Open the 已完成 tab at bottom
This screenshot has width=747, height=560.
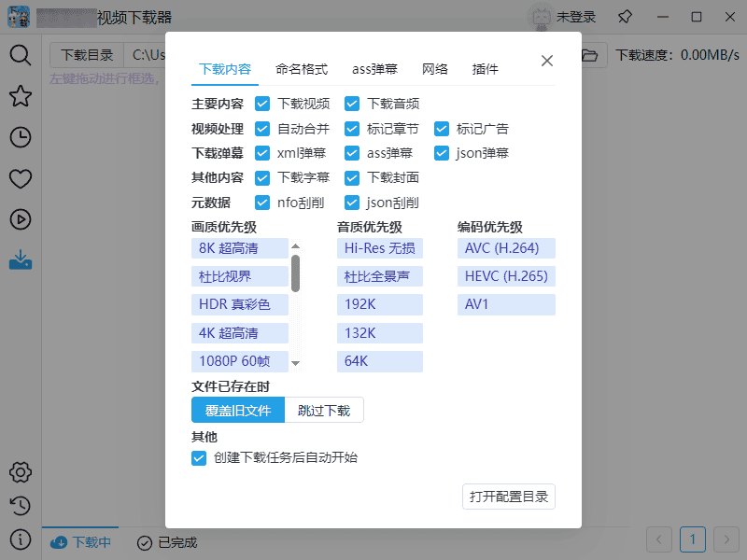coord(167,542)
